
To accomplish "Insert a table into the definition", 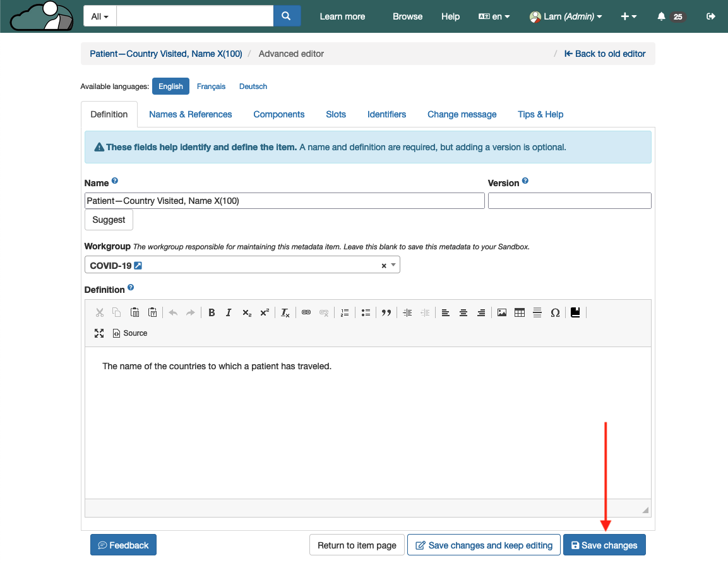I will [x=520, y=312].
